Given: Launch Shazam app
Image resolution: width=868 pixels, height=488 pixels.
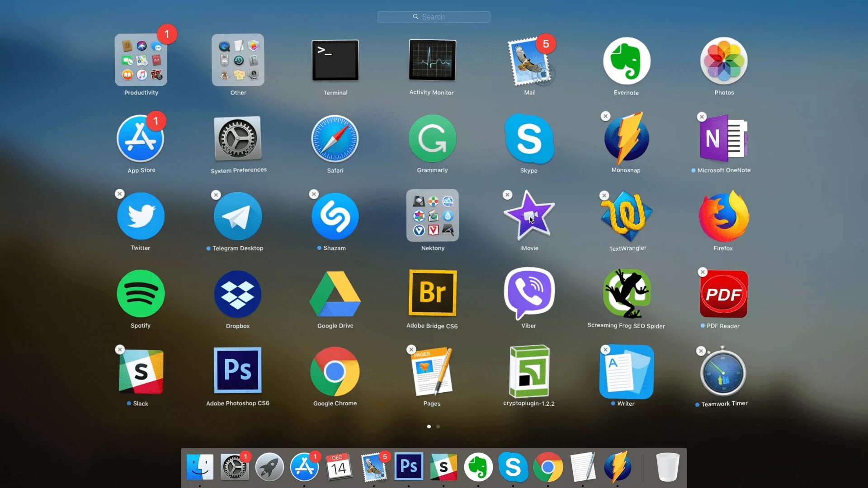Looking at the screenshot, I should [335, 216].
